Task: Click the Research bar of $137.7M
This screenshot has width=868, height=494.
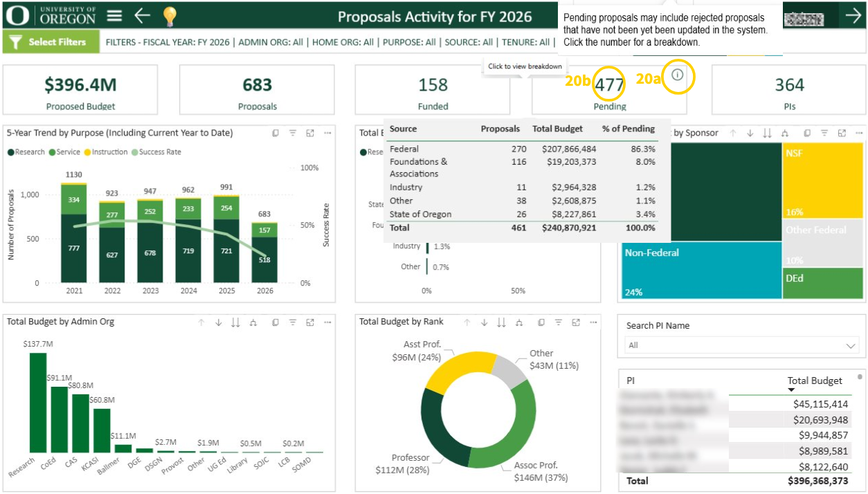Action: click(37, 403)
